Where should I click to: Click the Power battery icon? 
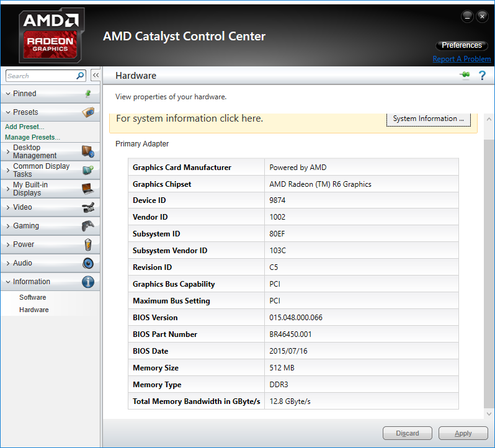pos(88,244)
